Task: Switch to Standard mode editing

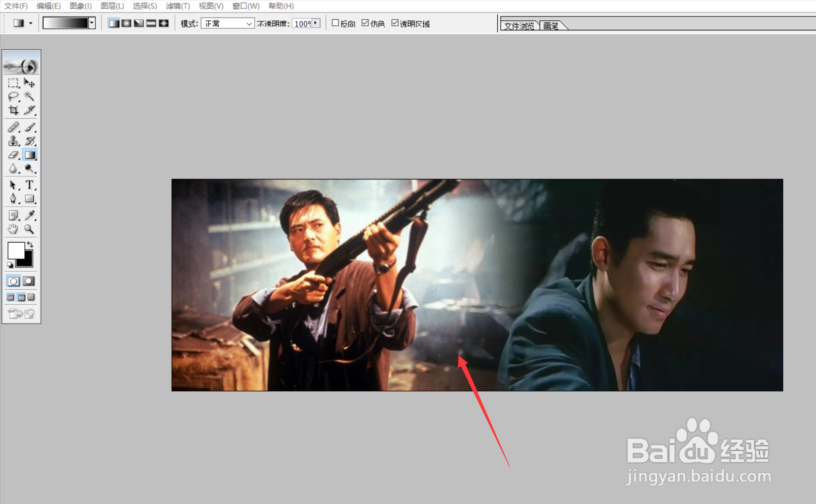Action: [x=13, y=281]
